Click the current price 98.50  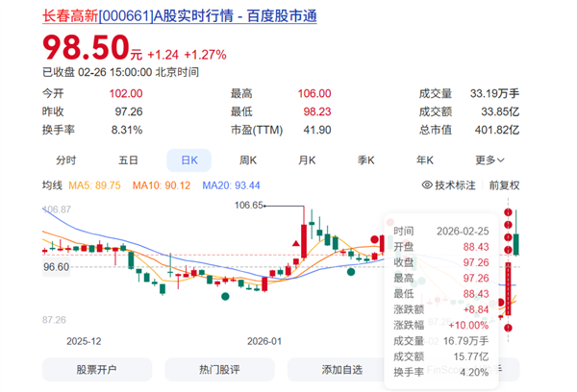coord(87,47)
